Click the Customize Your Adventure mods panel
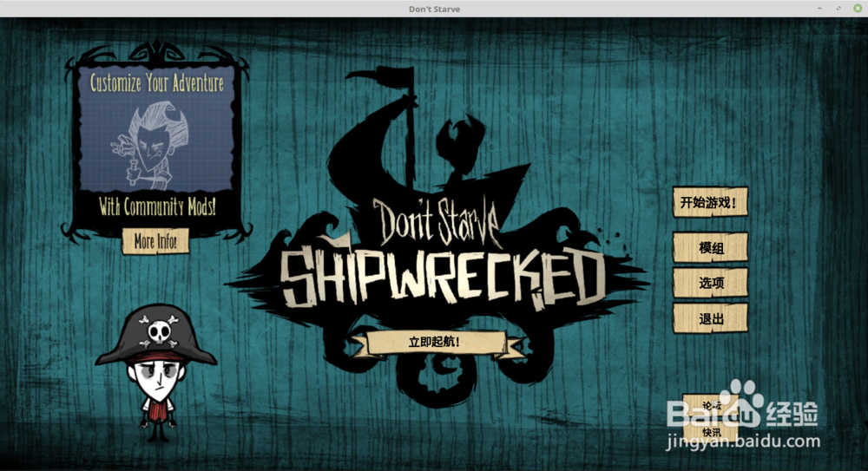This screenshot has width=868, height=471. [x=156, y=144]
